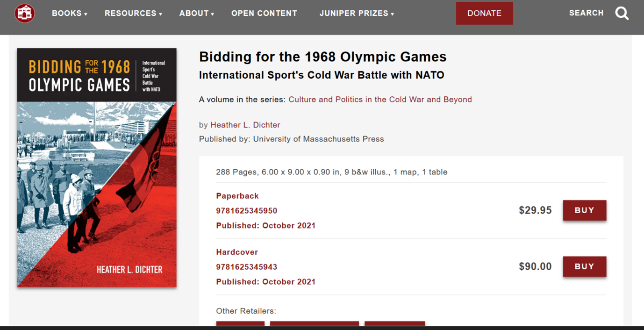
Task: Click the magnifying glass search icon
Action: coord(622,13)
